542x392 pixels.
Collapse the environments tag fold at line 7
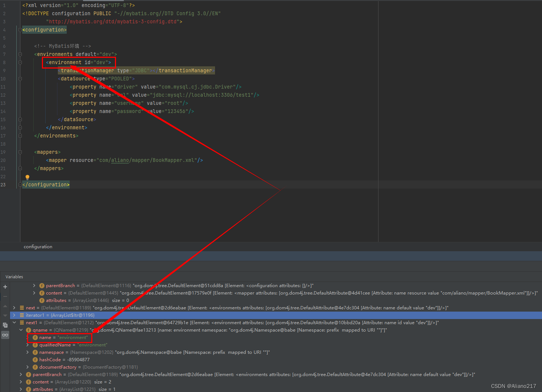tap(20, 54)
